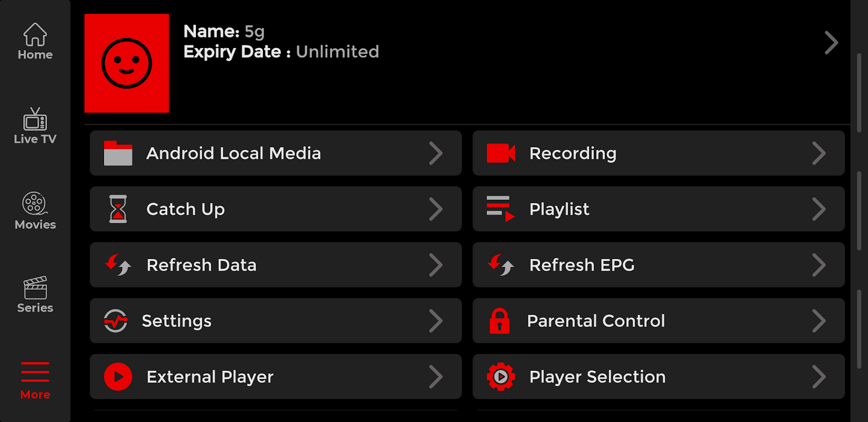Click the chevron on the Recording row
The height and width of the screenshot is (422, 868).
pos(818,154)
